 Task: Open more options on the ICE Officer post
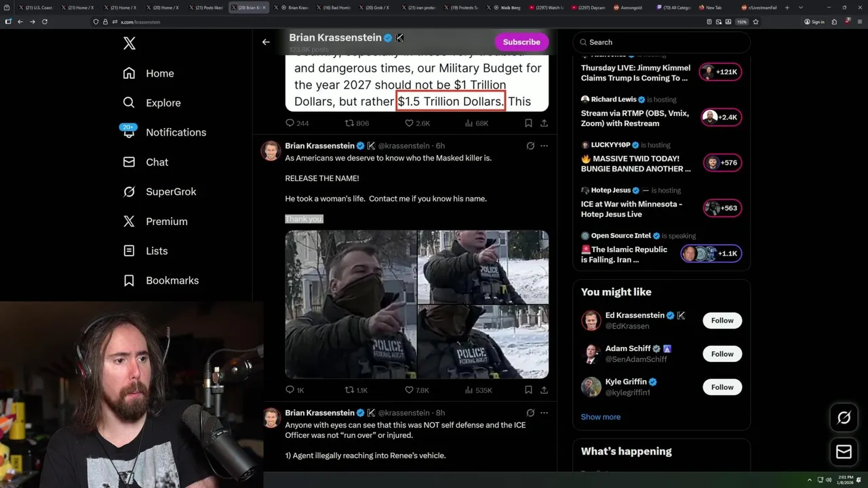tap(544, 413)
